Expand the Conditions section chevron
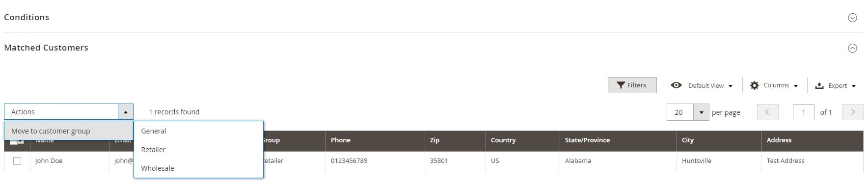 [852, 18]
